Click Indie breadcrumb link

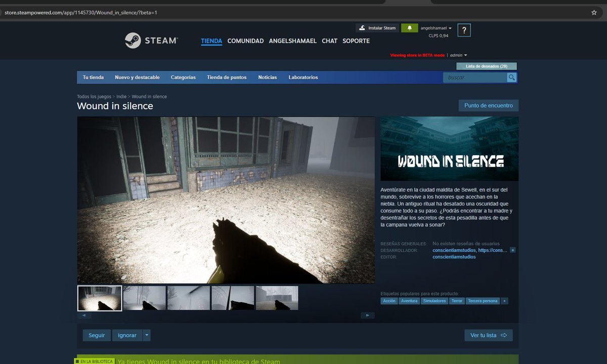point(121,97)
